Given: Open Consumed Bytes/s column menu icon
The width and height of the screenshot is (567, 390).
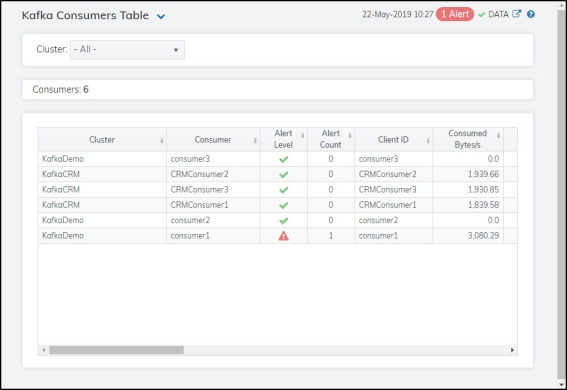Looking at the screenshot, I should pyautogui.click(x=498, y=135).
